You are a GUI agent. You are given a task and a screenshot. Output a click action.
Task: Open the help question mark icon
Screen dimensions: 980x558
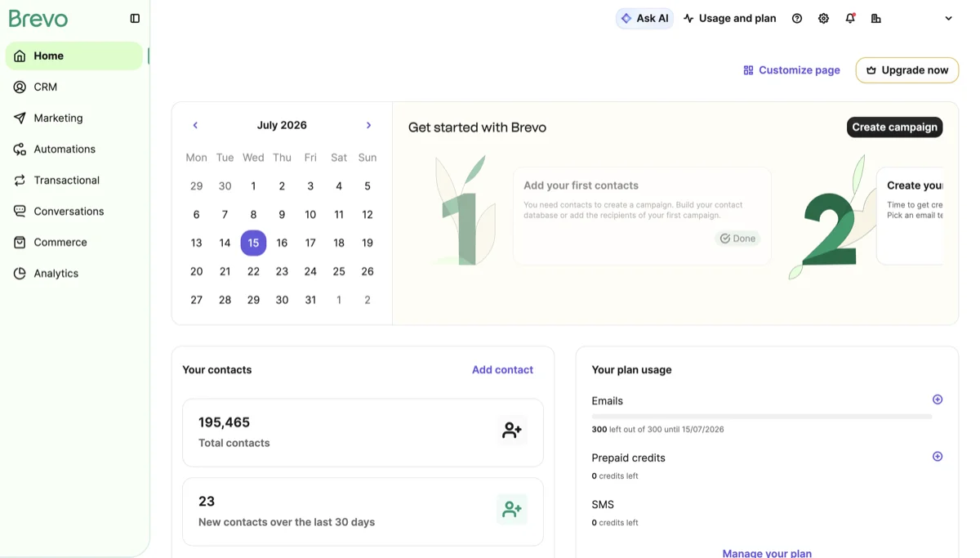click(x=797, y=18)
